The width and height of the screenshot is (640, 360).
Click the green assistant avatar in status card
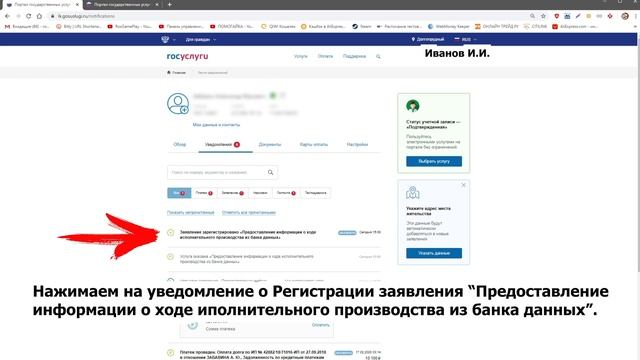coord(413,106)
